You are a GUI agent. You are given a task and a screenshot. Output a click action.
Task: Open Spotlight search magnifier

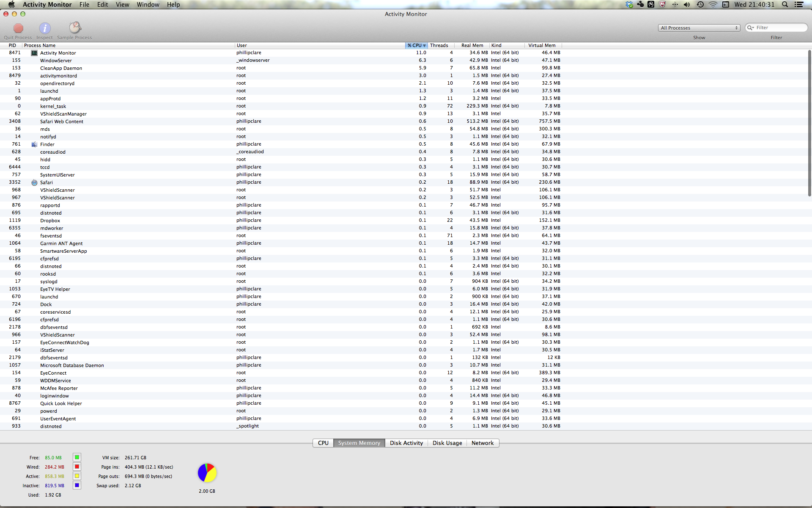coord(785,5)
